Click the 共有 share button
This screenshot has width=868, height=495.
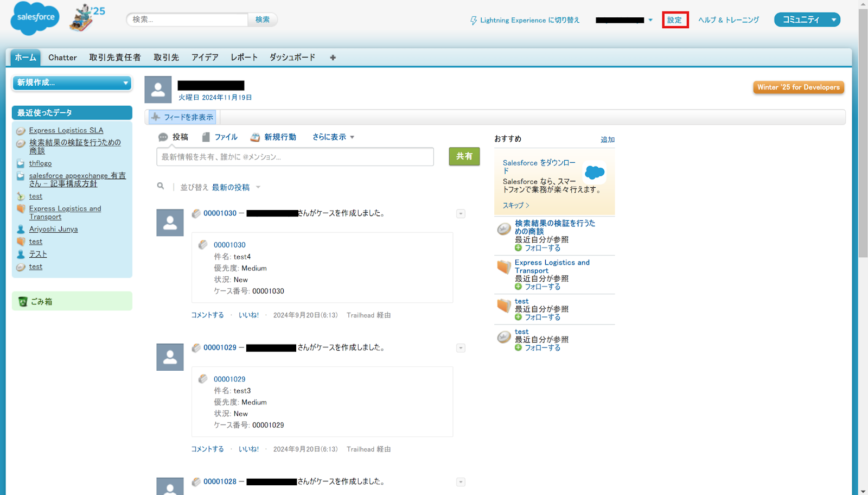click(x=464, y=156)
